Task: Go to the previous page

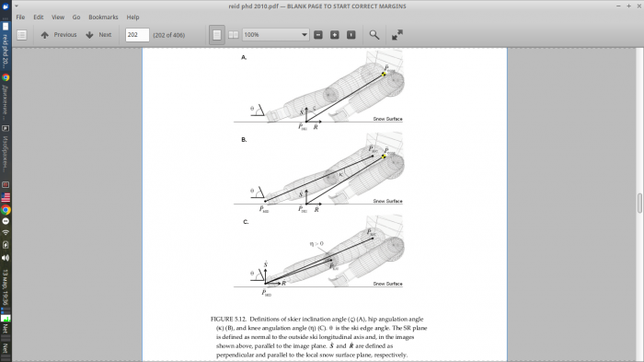Action: click(x=59, y=35)
